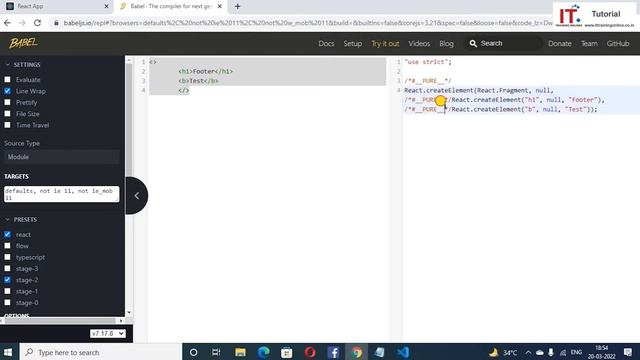Click the search magnifier icon
640x360 pixels.
tap(473, 43)
